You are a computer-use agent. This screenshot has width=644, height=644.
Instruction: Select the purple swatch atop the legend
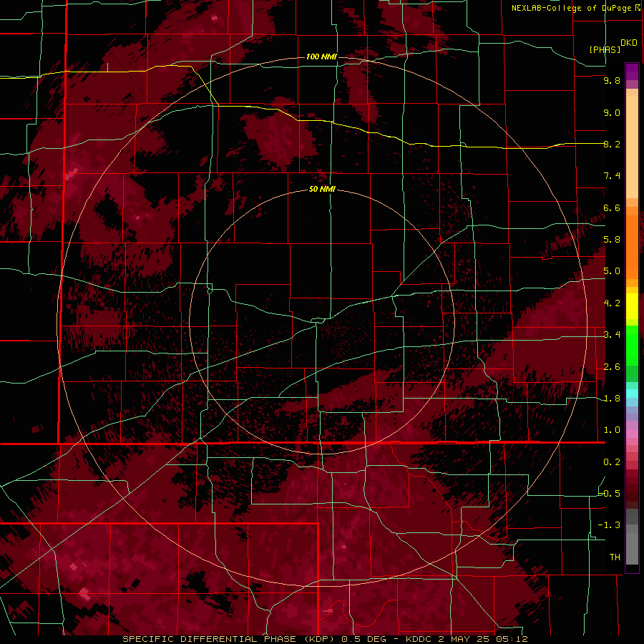(x=632, y=72)
